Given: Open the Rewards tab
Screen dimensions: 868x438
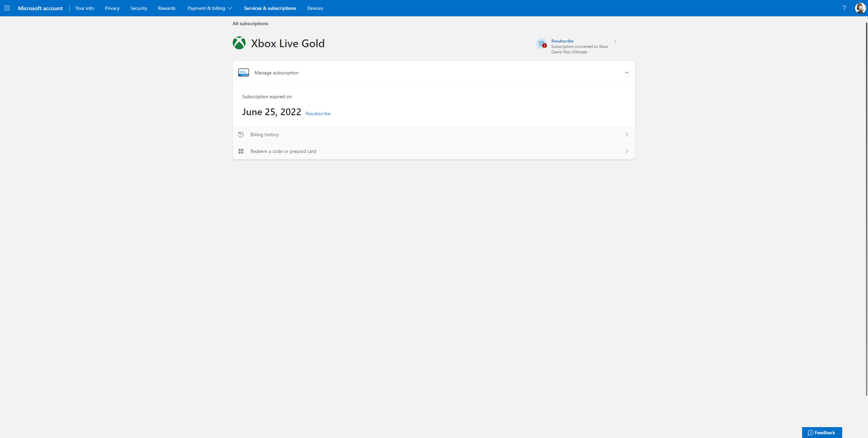Looking at the screenshot, I should tap(167, 8).
